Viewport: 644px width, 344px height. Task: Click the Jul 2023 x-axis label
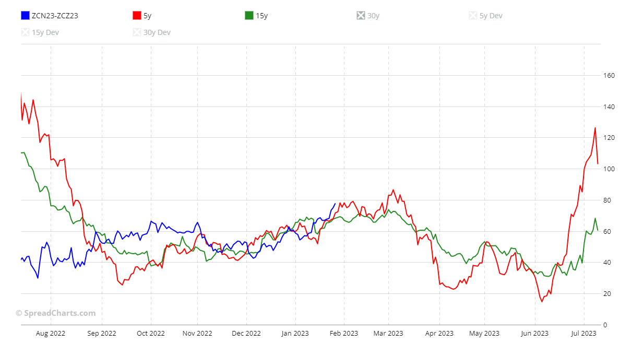click(583, 334)
